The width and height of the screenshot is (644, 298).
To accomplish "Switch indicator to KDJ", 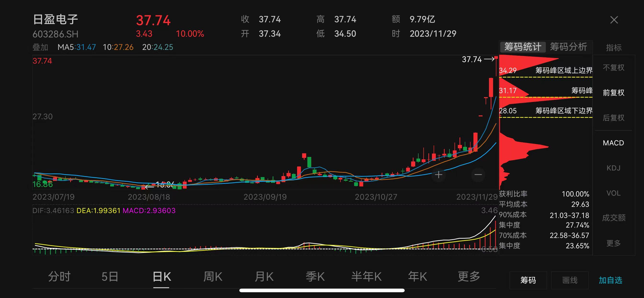I will 614,168.
